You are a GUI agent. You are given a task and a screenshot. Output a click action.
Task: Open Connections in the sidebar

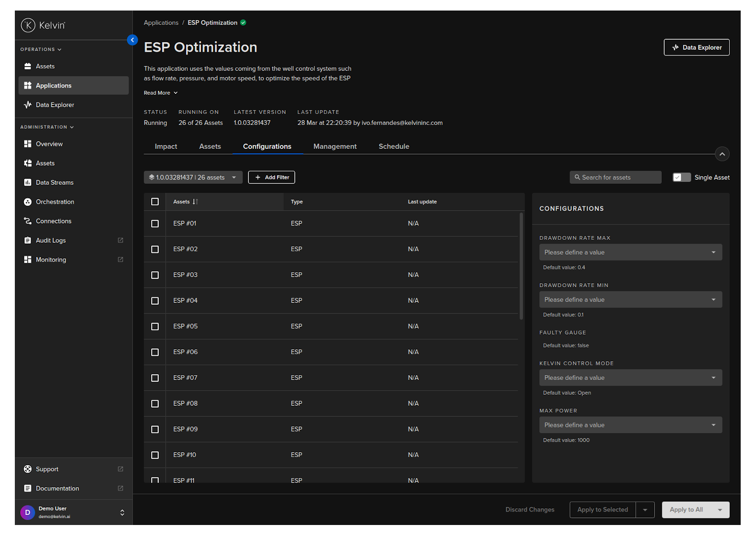(x=53, y=221)
